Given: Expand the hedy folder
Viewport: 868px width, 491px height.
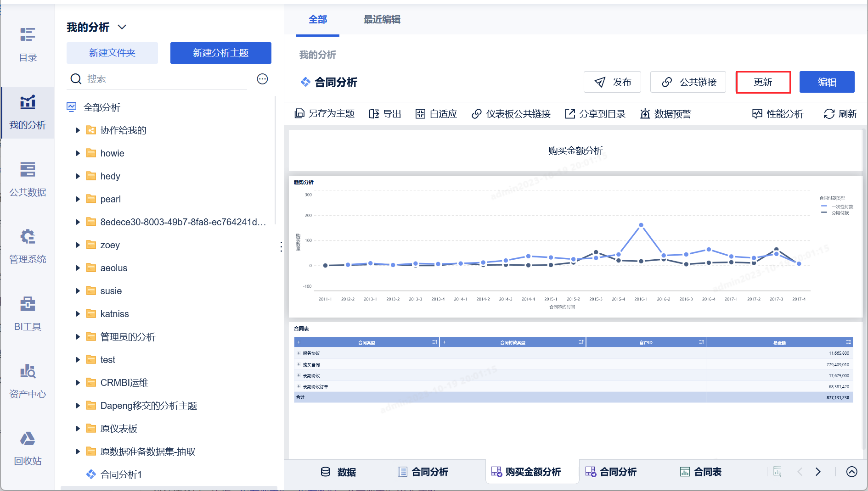Looking at the screenshot, I should pos(78,176).
